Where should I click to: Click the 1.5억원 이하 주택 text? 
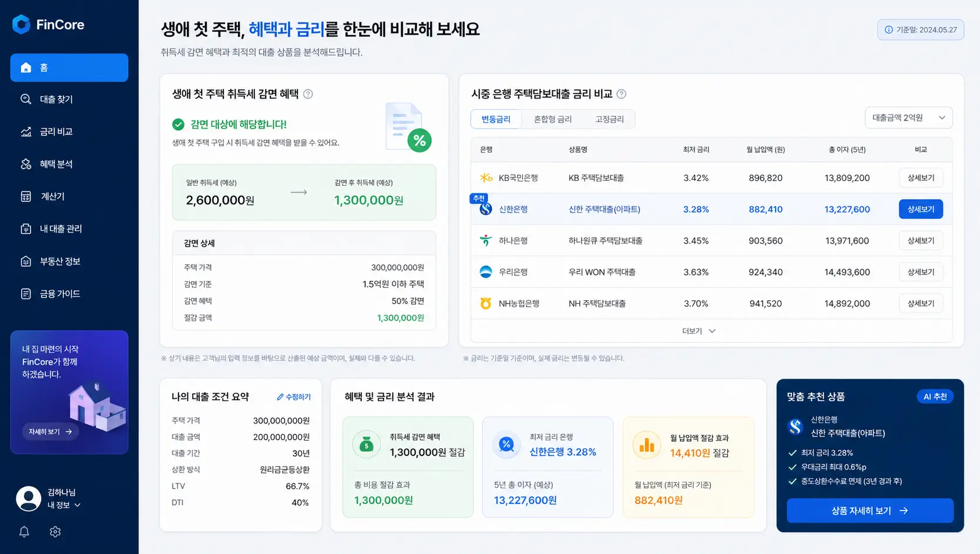393,284
